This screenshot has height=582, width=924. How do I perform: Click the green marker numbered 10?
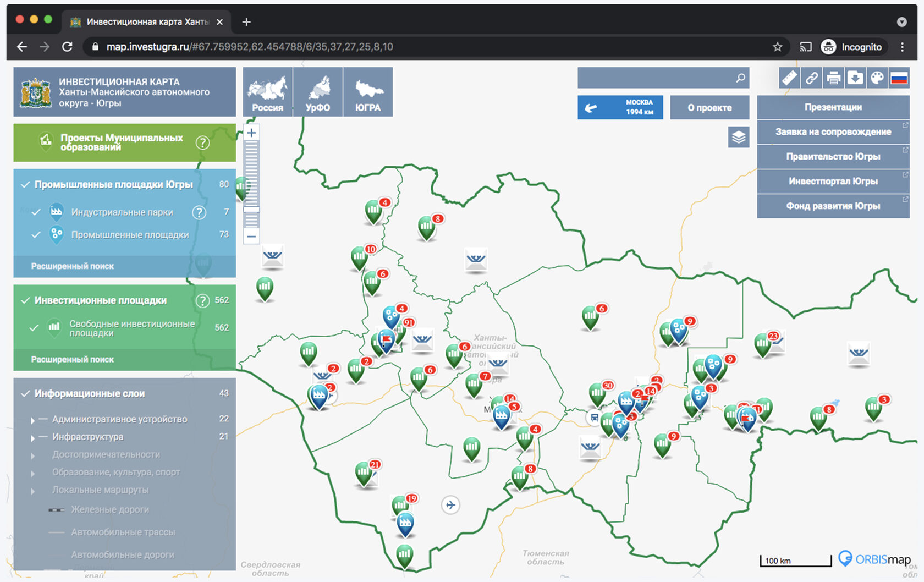360,258
